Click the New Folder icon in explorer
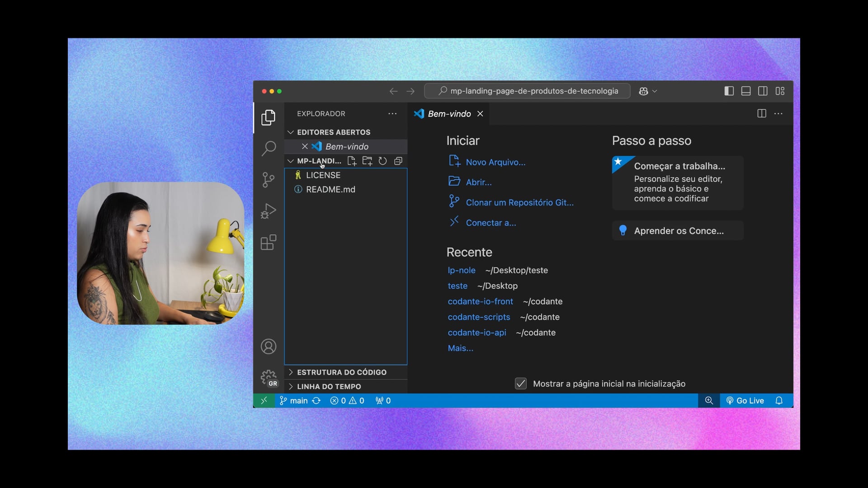The width and height of the screenshot is (868, 488). [367, 161]
